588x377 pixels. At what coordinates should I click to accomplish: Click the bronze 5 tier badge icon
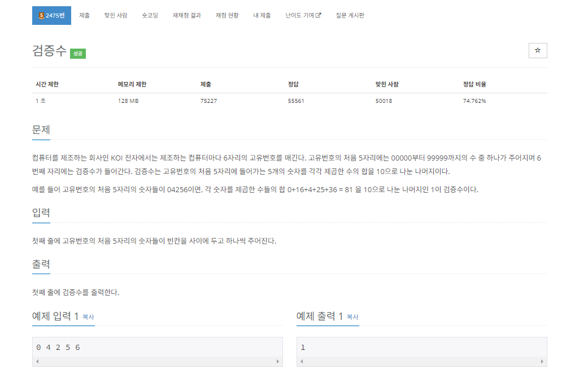[42, 15]
